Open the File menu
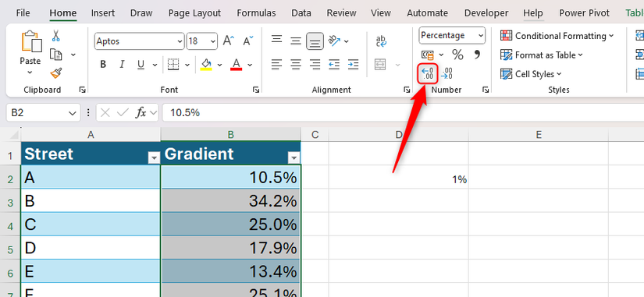 (23, 13)
